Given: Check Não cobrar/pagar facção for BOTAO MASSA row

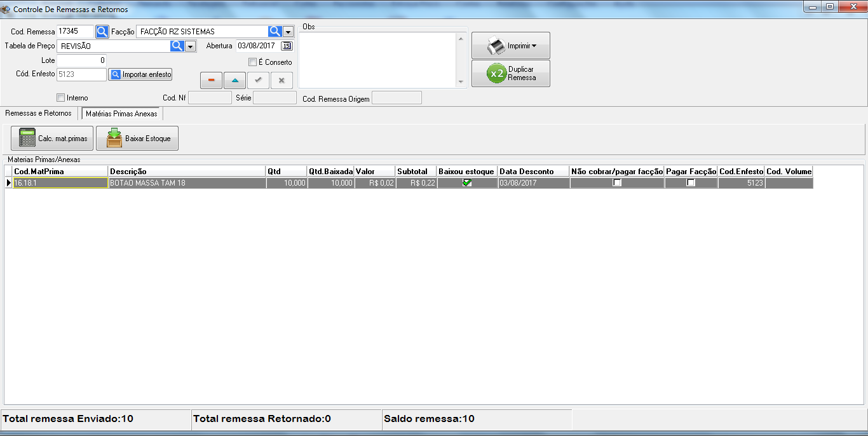Looking at the screenshot, I should point(616,182).
